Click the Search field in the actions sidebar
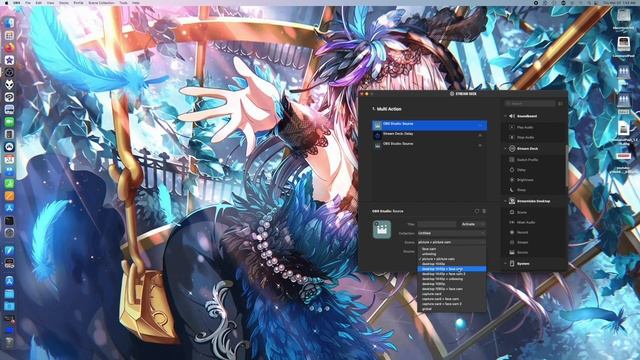The width and height of the screenshot is (640, 360). point(530,104)
